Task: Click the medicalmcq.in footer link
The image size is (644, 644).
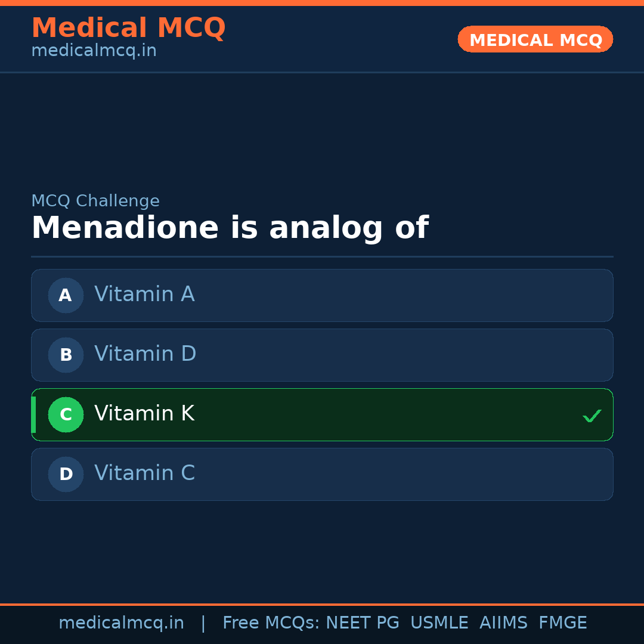Action: coord(122,623)
